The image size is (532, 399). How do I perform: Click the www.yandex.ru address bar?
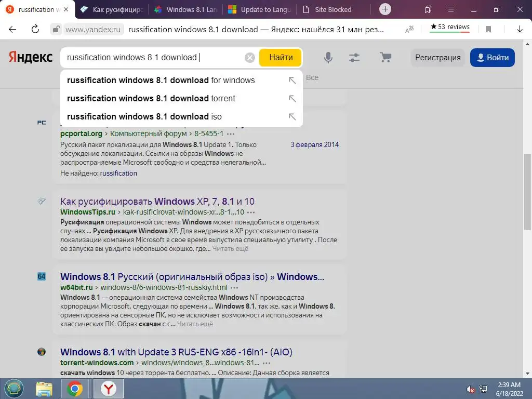[93, 30]
